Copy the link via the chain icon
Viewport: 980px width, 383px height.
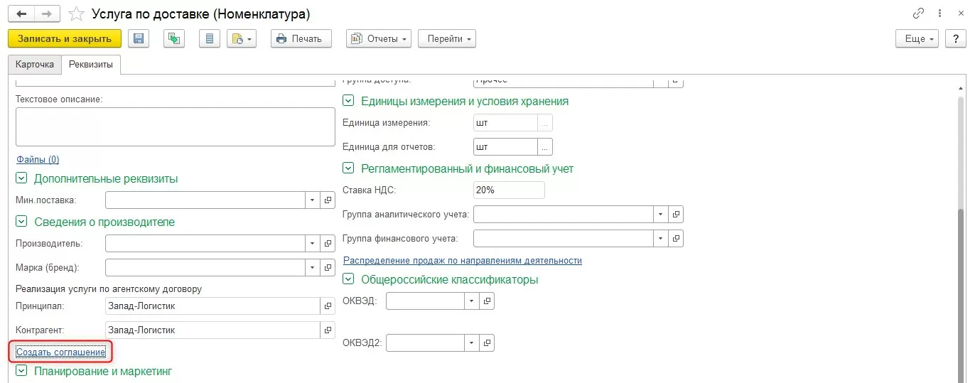tap(917, 14)
